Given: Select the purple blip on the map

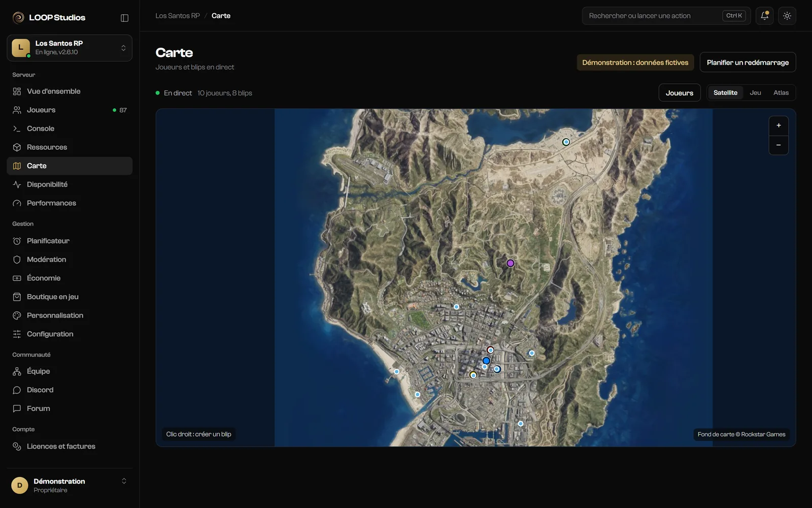Looking at the screenshot, I should tap(511, 263).
